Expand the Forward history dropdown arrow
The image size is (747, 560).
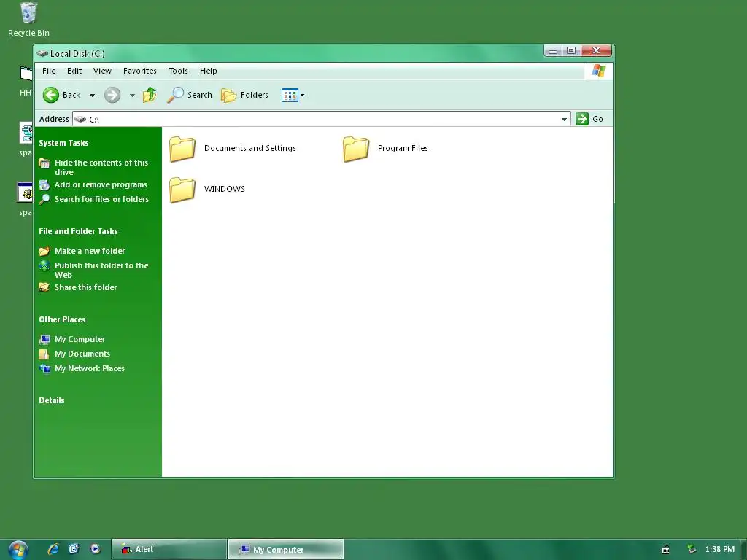132,96
